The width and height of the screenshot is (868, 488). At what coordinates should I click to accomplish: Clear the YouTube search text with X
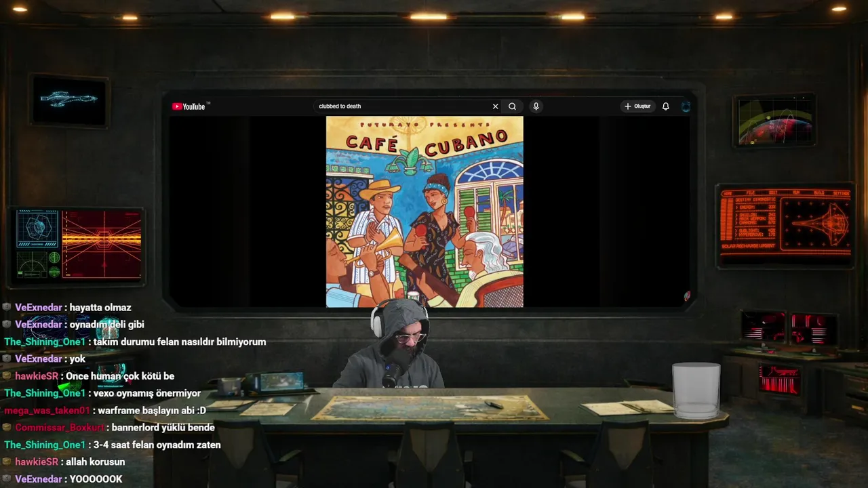(495, 106)
